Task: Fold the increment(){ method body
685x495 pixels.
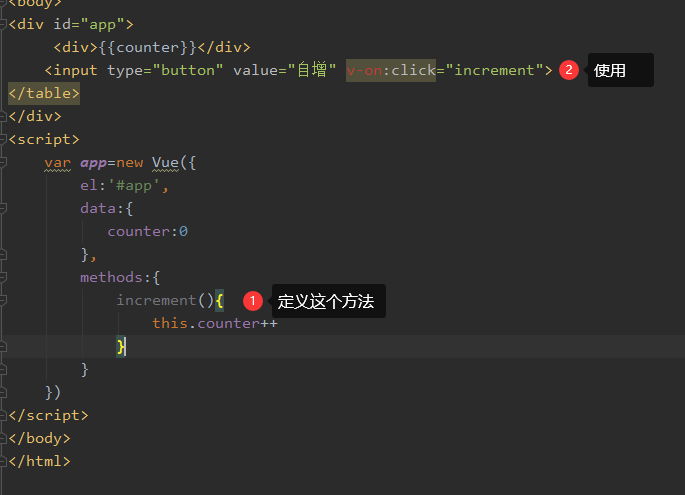Action: pos(3,301)
